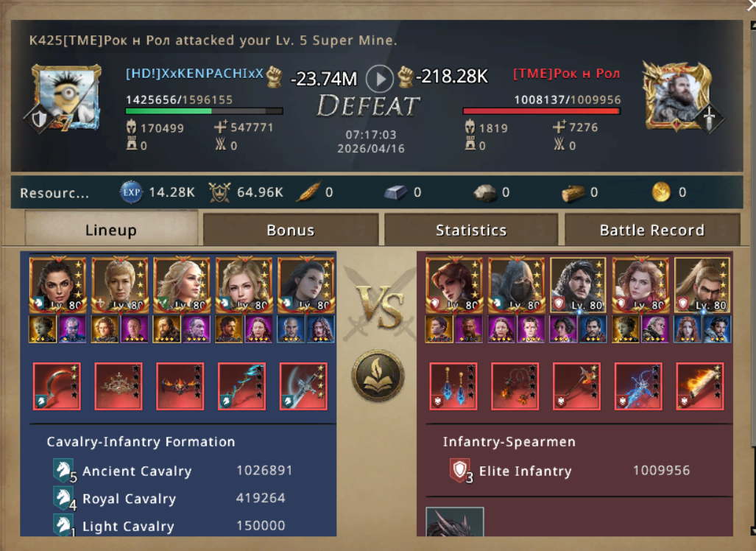
Task: Click the Ancient Cavalry troop icon
Action: 63,471
